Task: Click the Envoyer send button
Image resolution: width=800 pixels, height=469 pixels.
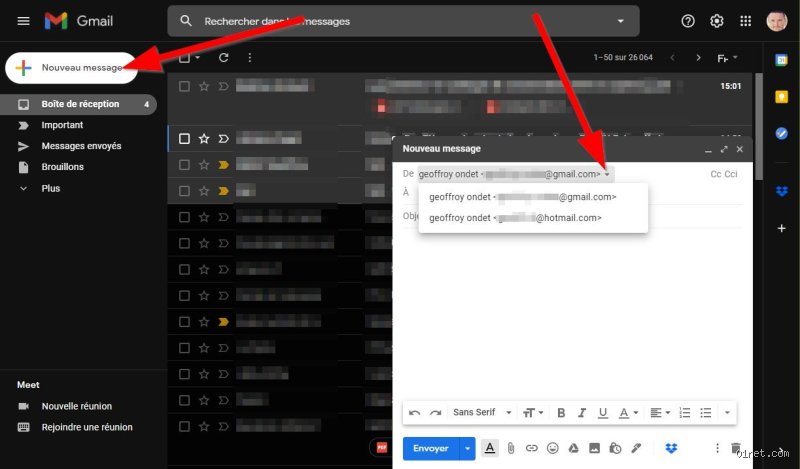Action: coord(431,448)
